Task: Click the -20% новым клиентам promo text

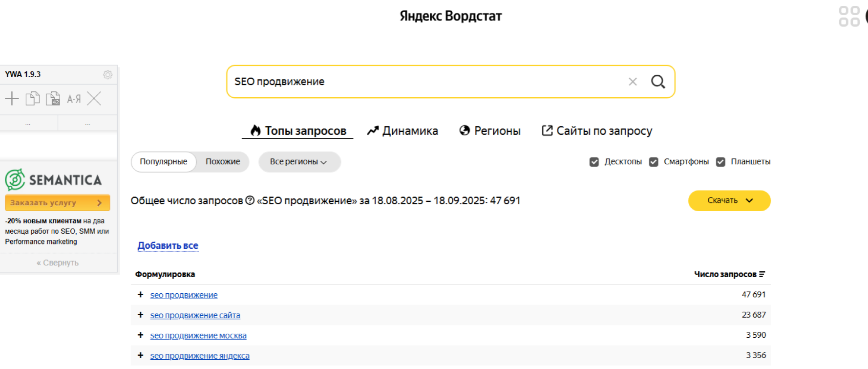Action: click(57, 231)
